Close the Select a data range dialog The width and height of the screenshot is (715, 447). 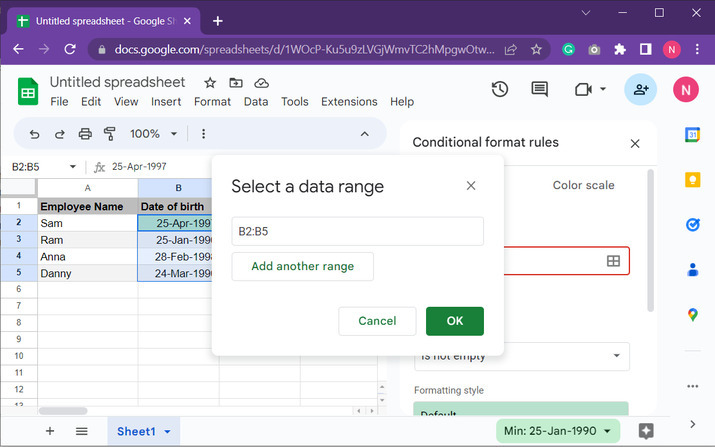point(471,186)
